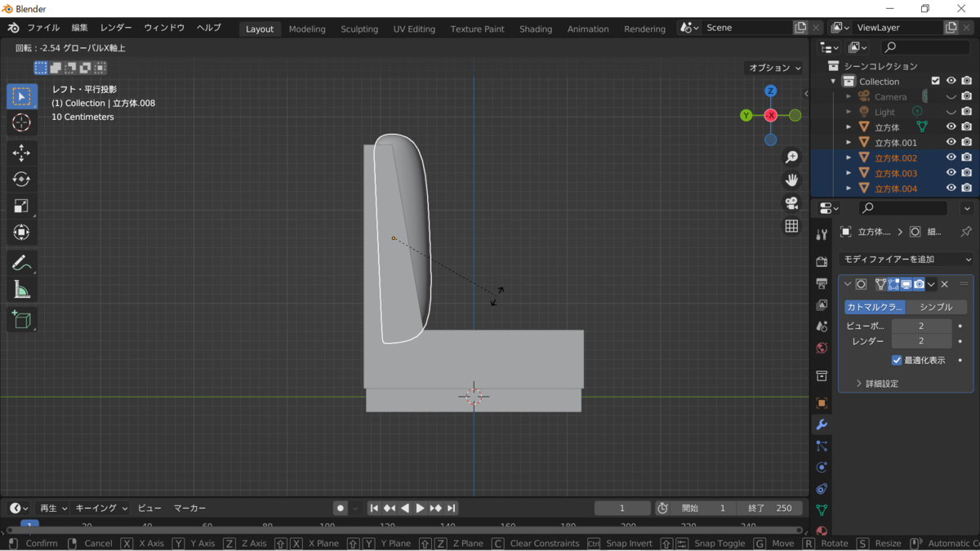Select the シンプル subdivision button
The width and height of the screenshot is (980, 551).
click(x=936, y=307)
